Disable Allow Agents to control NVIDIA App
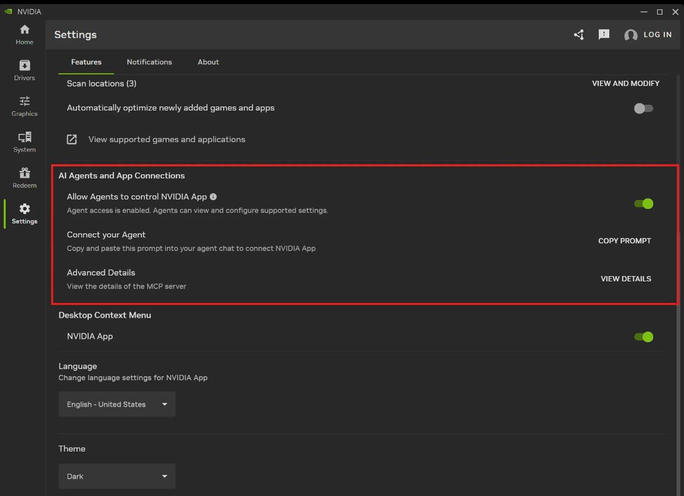The height and width of the screenshot is (496, 684). (x=643, y=204)
